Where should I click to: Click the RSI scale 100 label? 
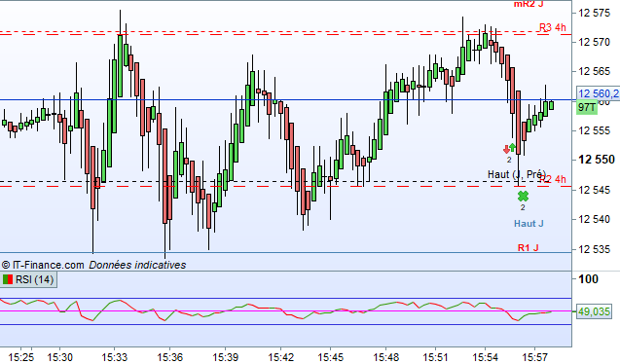pyautogui.click(x=588, y=279)
